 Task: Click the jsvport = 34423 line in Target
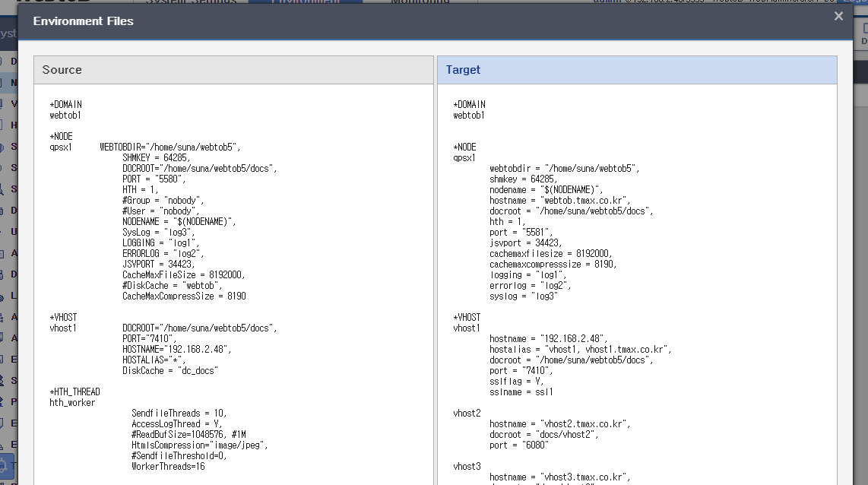pyautogui.click(x=526, y=243)
